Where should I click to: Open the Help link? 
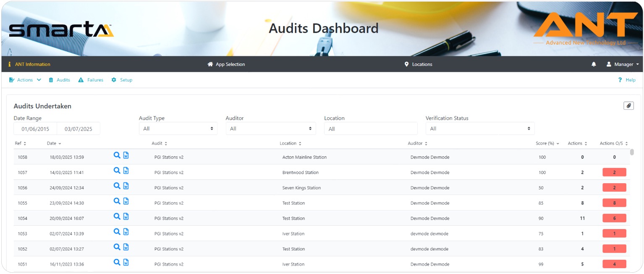(x=627, y=80)
